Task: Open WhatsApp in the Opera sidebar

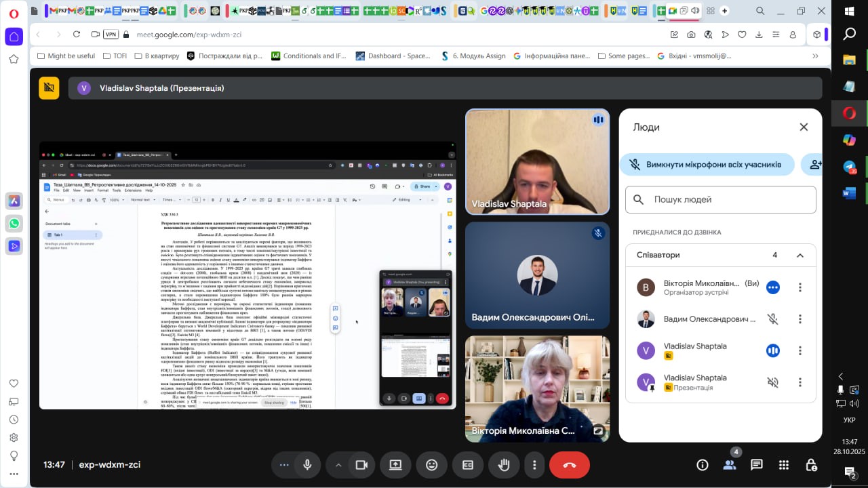Action: pyautogui.click(x=14, y=223)
